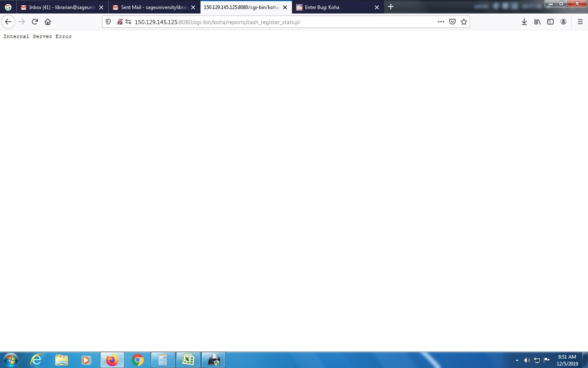Expand the page actions three-dot menu

click(441, 22)
